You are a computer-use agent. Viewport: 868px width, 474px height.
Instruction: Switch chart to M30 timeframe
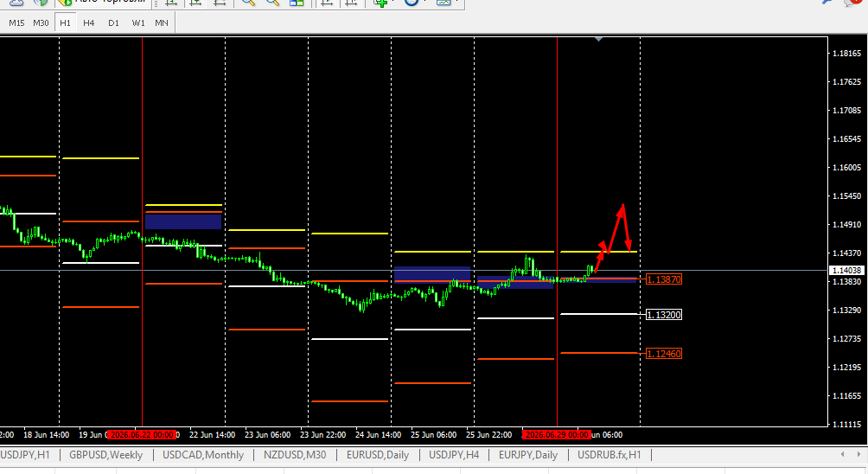(41, 23)
